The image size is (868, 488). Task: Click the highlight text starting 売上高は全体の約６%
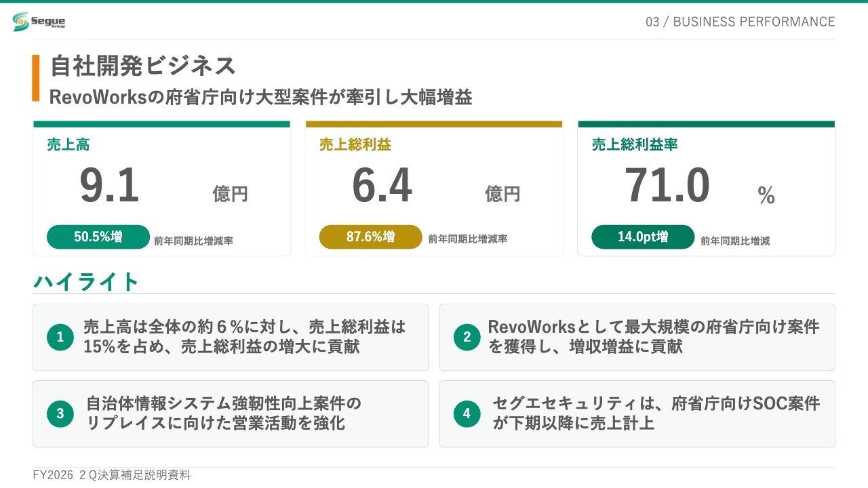(245, 337)
